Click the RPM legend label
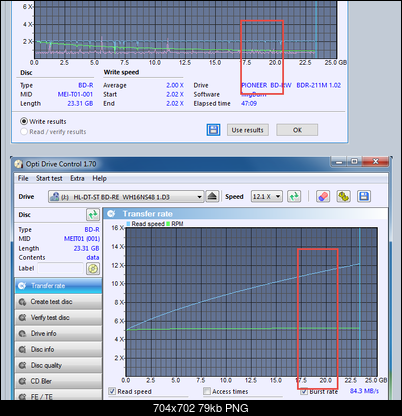Screen dimensions: 402x416 pyautogui.click(x=177, y=224)
